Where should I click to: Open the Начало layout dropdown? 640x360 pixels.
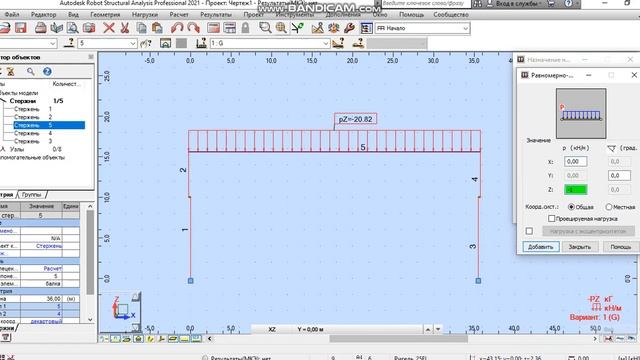coord(466,28)
